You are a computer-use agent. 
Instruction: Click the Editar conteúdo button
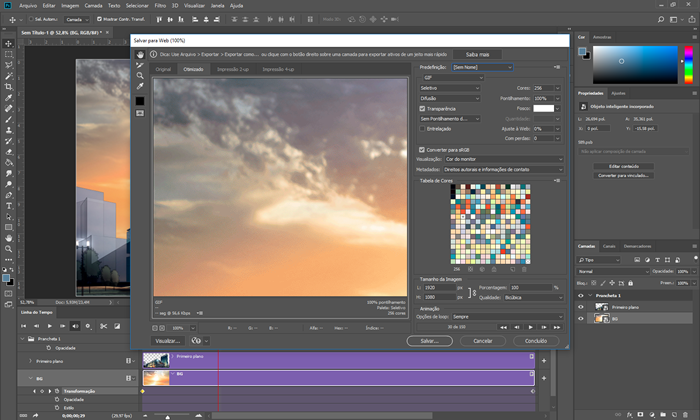624,166
